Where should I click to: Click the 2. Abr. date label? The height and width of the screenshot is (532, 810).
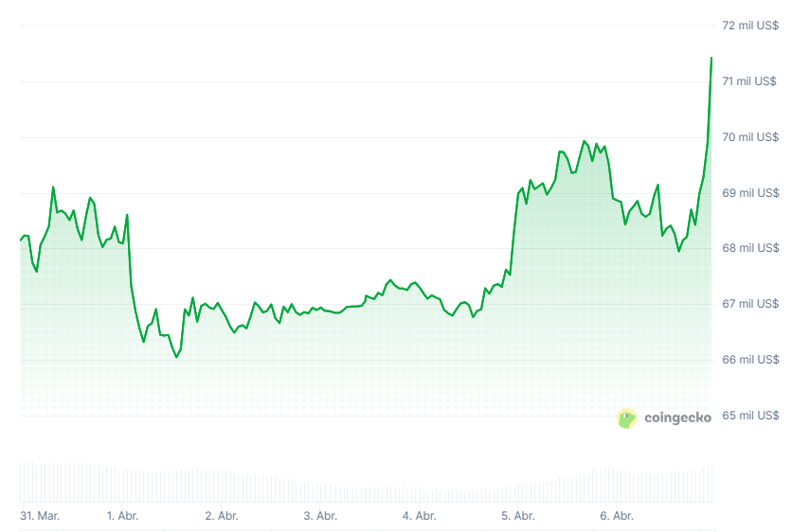point(222,516)
